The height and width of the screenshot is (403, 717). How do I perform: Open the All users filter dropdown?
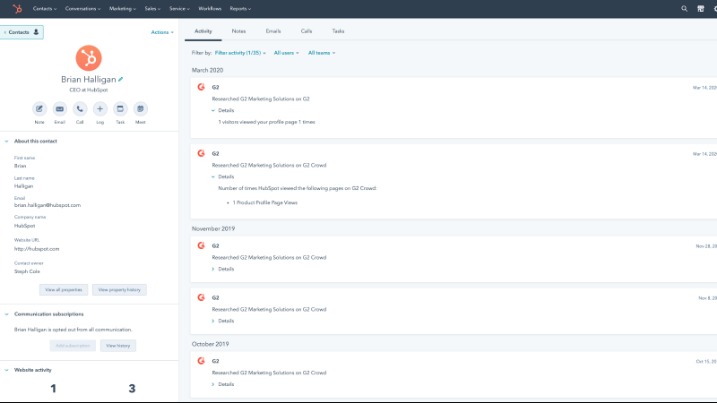tap(285, 52)
